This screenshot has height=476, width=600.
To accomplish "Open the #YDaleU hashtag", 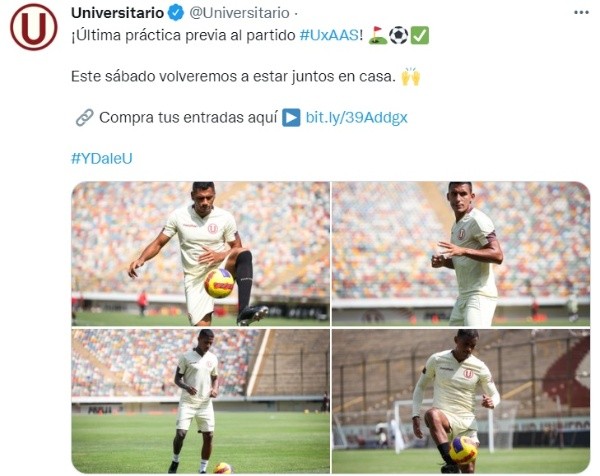I will pos(102,158).
